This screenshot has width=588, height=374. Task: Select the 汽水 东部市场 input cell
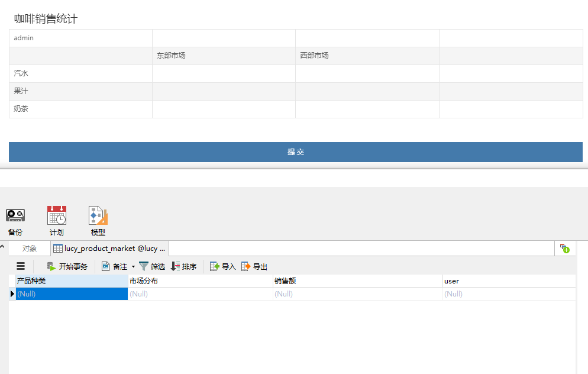[224, 73]
